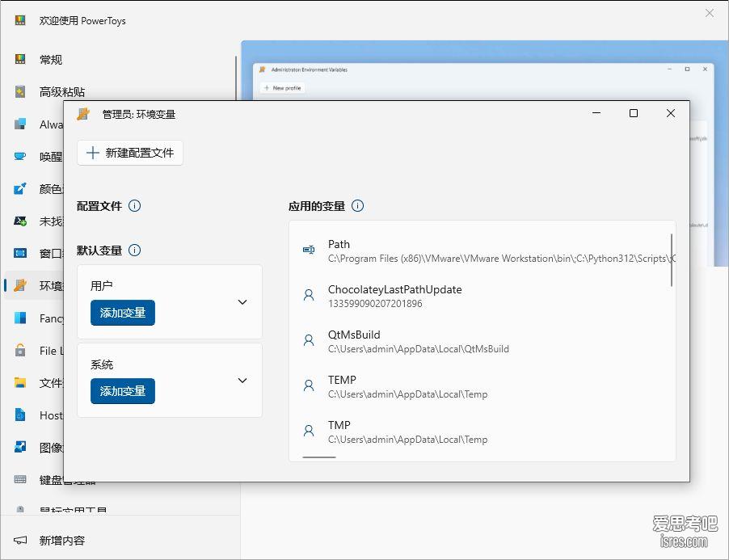Open the 唤醒 coffee cup sidebar item
Viewport: 729px width, 560px height.
point(20,156)
